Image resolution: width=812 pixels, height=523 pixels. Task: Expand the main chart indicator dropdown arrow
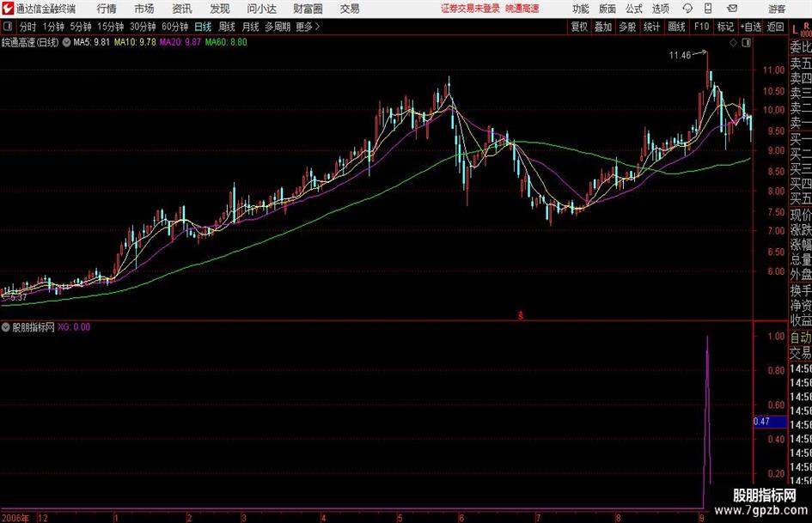[67, 42]
